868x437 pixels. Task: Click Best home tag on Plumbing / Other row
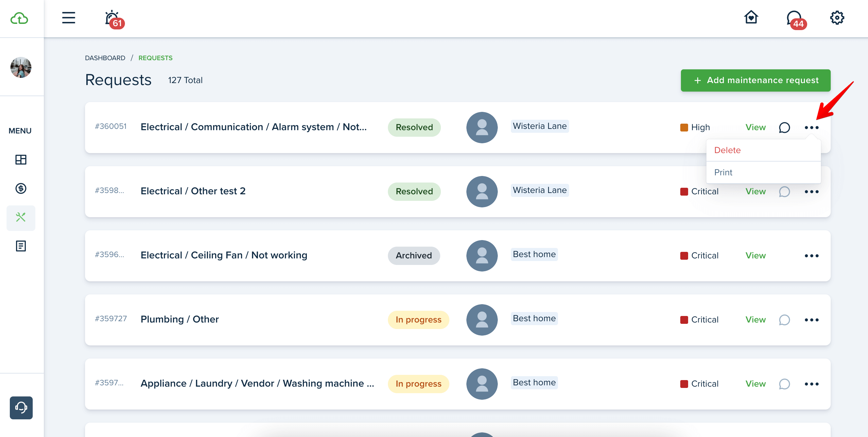(534, 318)
